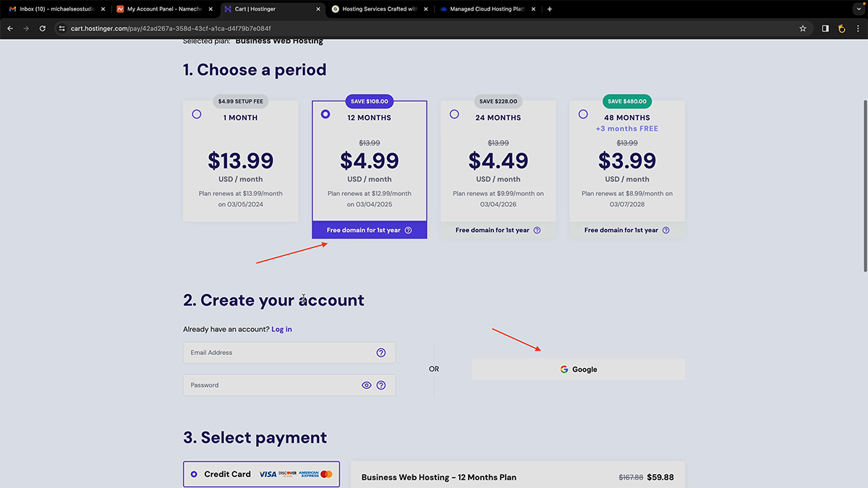Click the $3.99 price on 48 Months card
Image resolution: width=868 pixels, height=488 pixels.
pyautogui.click(x=627, y=160)
